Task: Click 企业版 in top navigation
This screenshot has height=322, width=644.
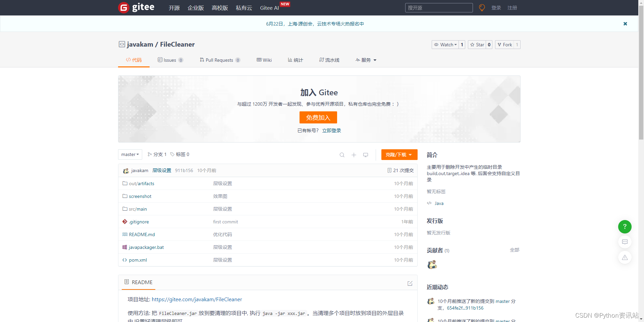Action: [196, 8]
